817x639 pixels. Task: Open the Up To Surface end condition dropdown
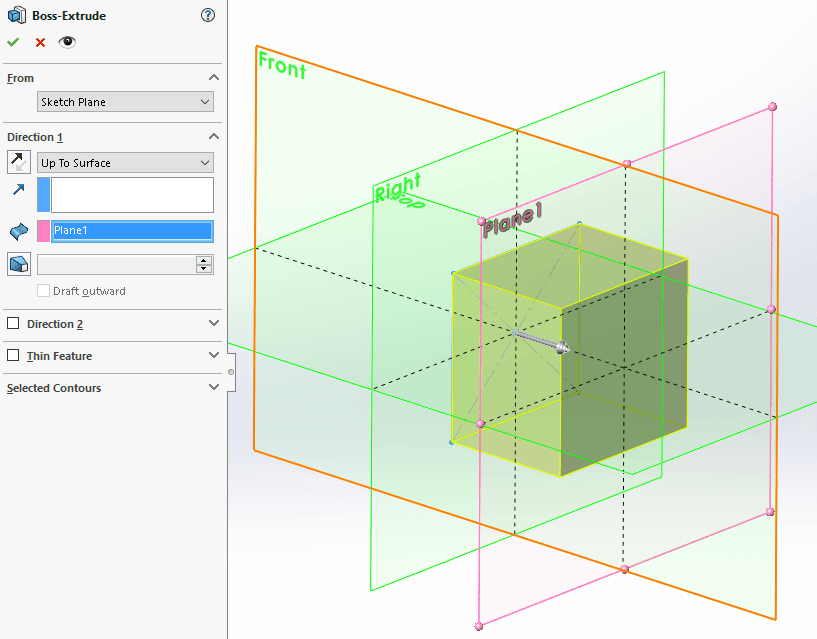125,163
